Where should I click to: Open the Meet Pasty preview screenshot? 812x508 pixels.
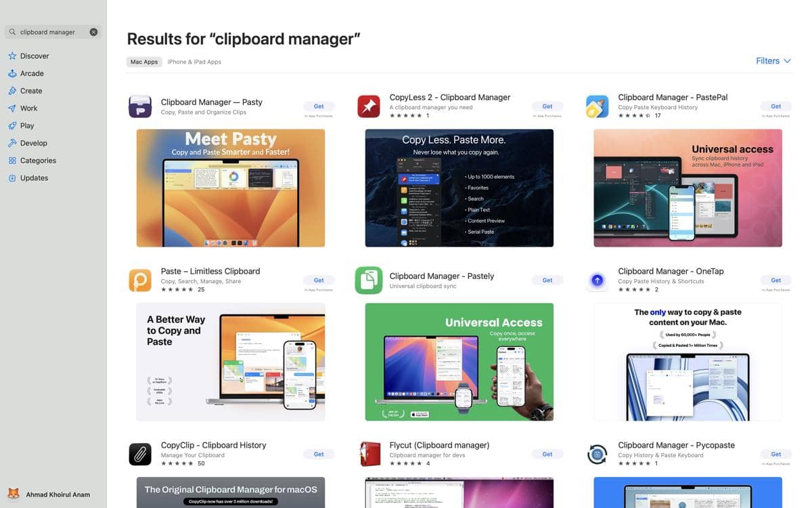click(231, 188)
